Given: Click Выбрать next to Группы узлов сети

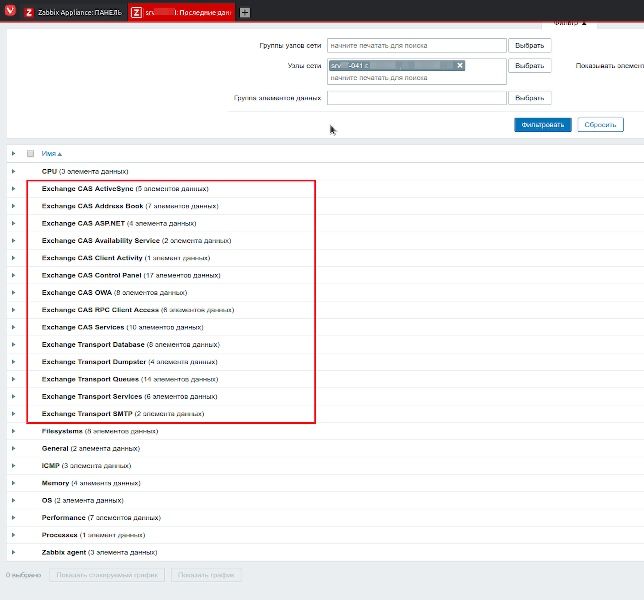Looking at the screenshot, I should coord(529,46).
